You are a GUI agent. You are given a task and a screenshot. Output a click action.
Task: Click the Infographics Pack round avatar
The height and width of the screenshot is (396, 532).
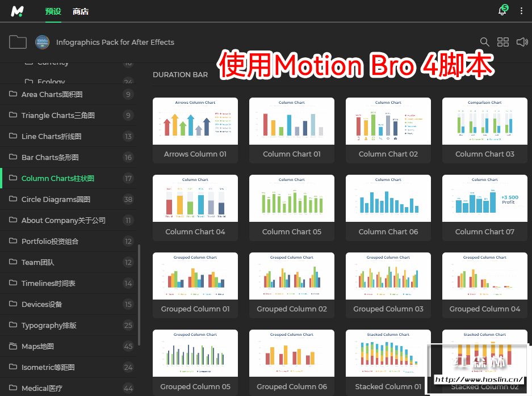click(42, 42)
